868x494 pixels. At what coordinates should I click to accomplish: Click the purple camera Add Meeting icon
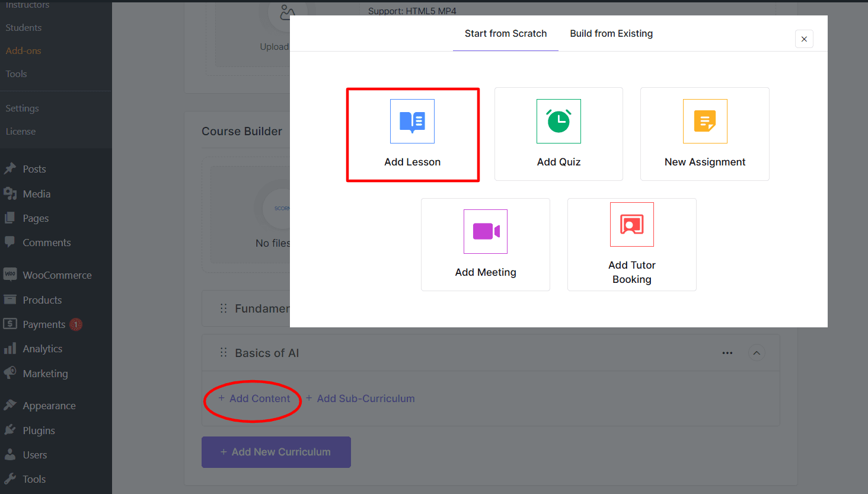(486, 231)
